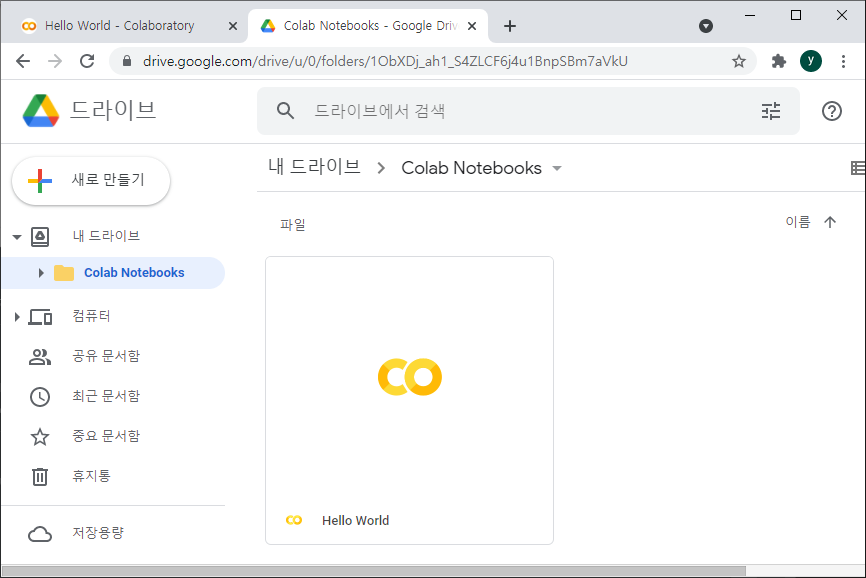866x578 pixels.
Task: Click the 이름 sort label
Action: (x=798, y=222)
